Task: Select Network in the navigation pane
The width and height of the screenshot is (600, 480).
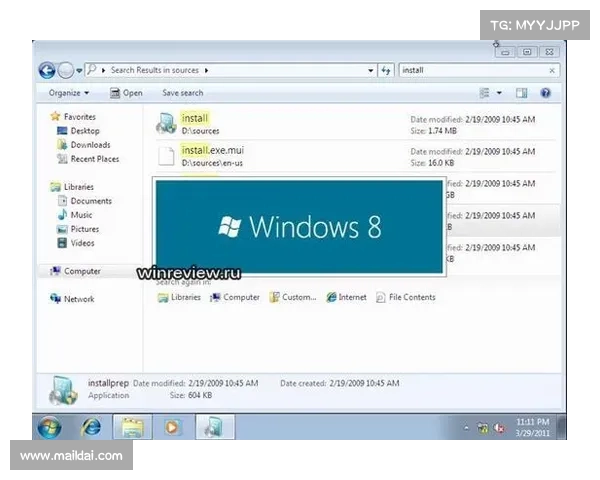Action: click(72, 299)
